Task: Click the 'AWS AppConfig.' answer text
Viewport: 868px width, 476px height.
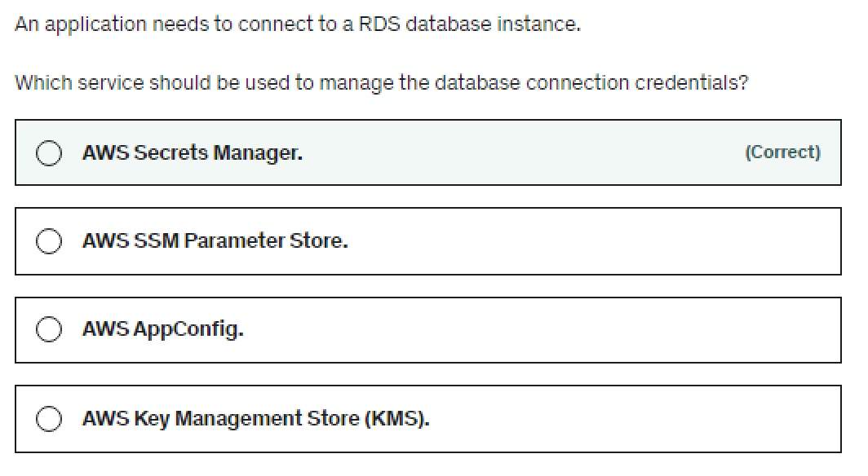Action: tap(163, 329)
